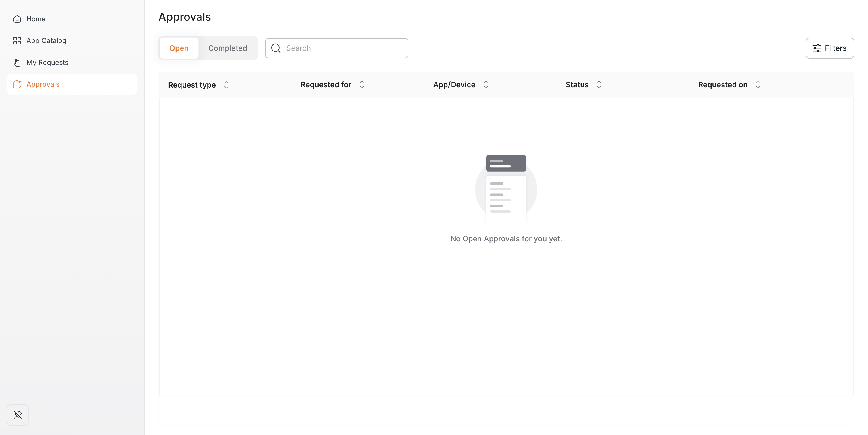Go to App Catalog in sidebar
The height and width of the screenshot is (435, 868).
72,41
